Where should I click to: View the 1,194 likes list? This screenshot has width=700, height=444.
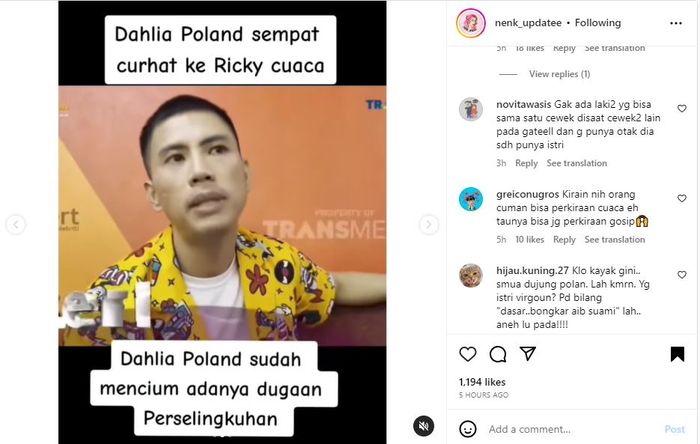click(x=482, y=382)
